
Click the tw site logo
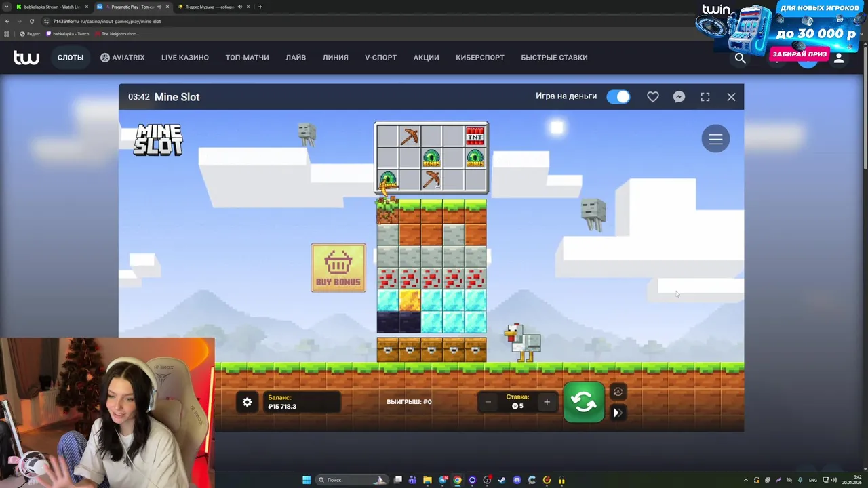point(26,58)
